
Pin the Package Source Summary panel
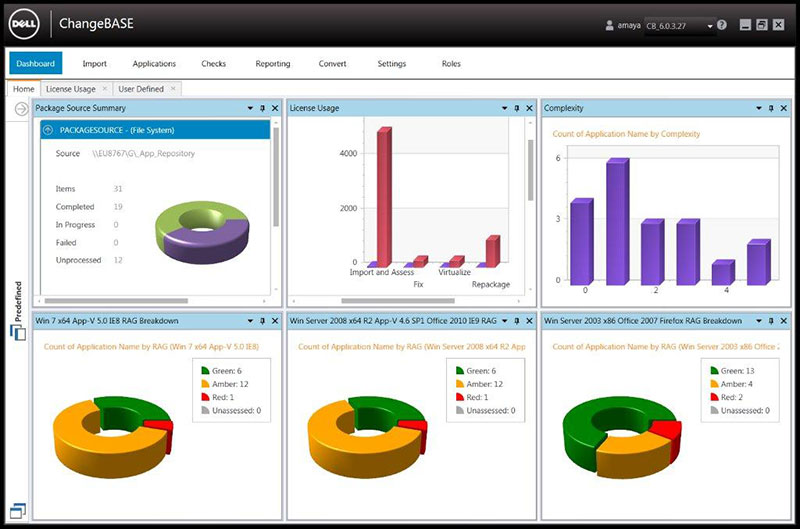pyautogui.click(x=262, y=108)
